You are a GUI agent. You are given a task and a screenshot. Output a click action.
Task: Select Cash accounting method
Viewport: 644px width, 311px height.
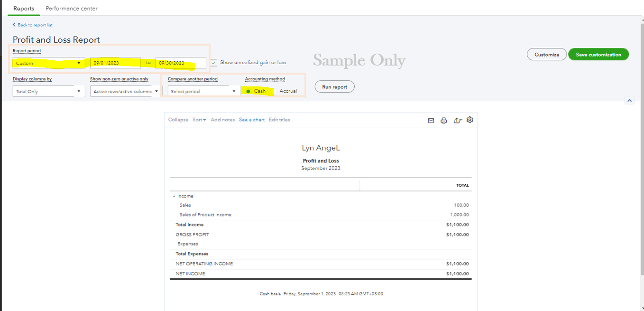(x=248, y=91)
